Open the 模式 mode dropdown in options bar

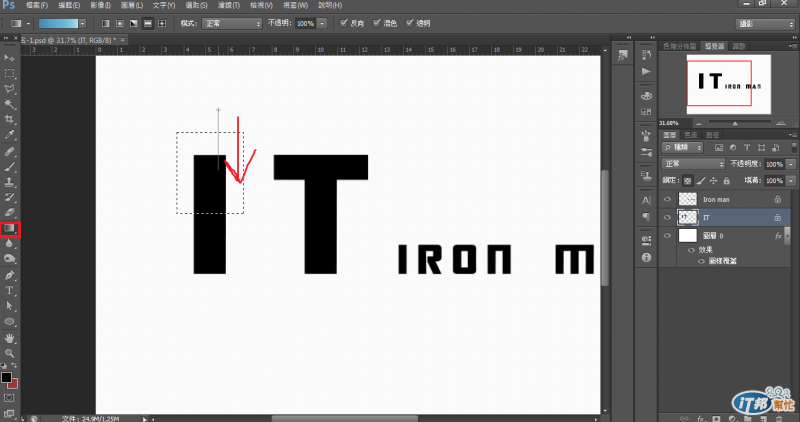[x=232, y=23]
